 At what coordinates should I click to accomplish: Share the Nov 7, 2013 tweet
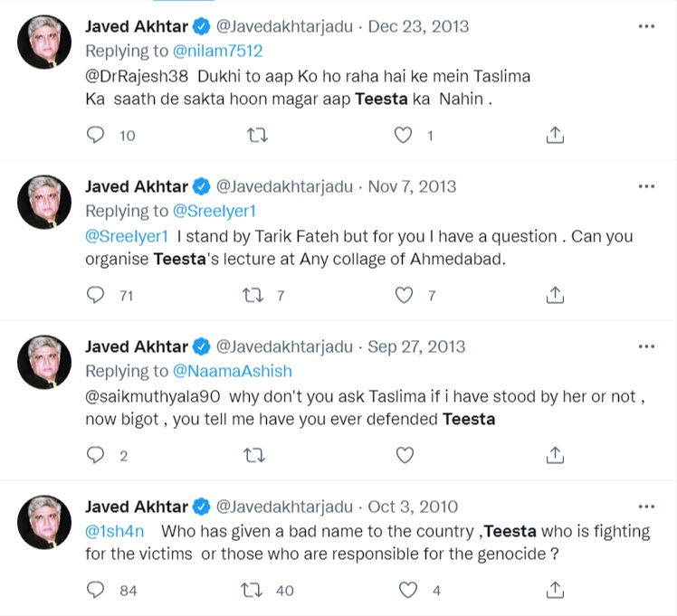(x=556, y=295)
